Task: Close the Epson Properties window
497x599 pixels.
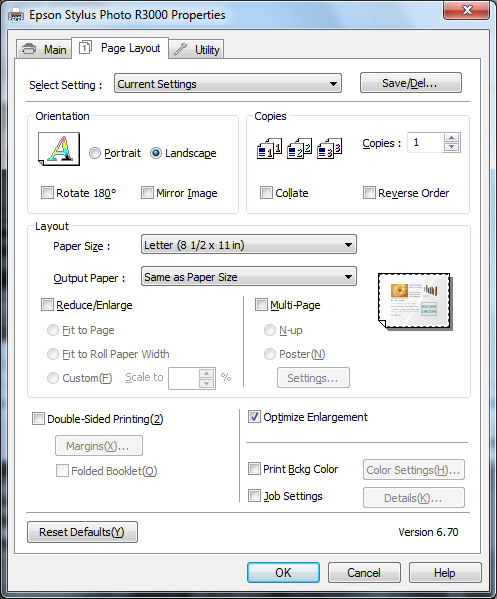Action: tap(466, 10)
